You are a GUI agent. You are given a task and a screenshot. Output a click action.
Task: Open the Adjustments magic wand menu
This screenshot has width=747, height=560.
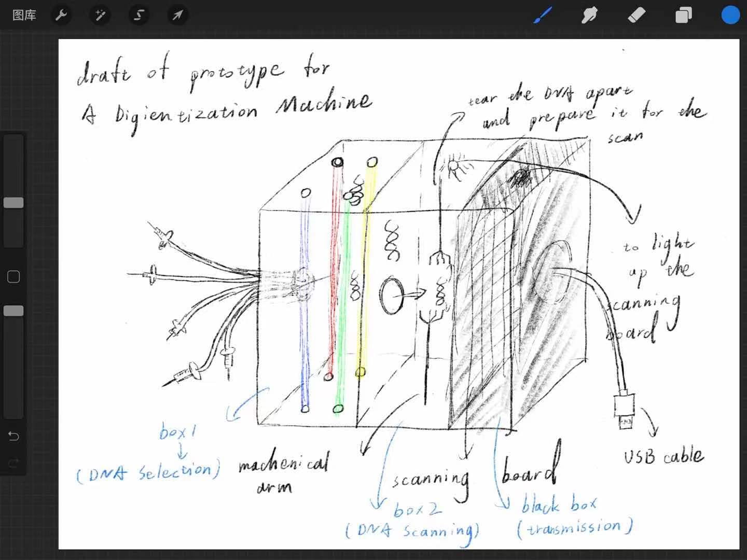tap(100, 16)
